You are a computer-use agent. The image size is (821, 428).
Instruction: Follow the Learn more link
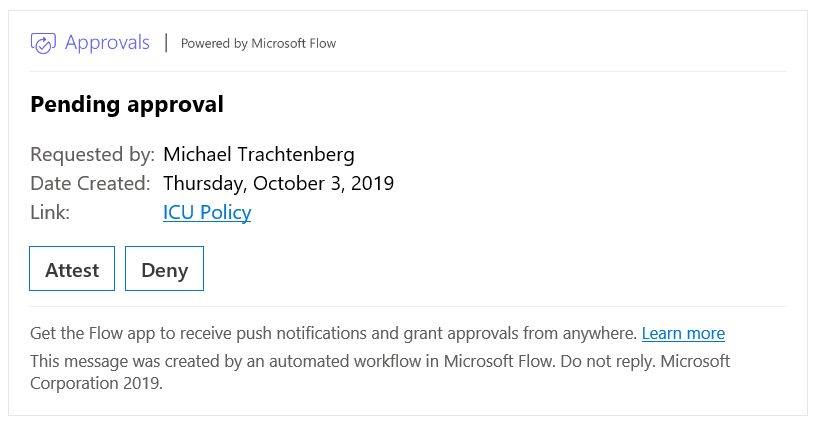pyautogui.click(x=683, y=333)
